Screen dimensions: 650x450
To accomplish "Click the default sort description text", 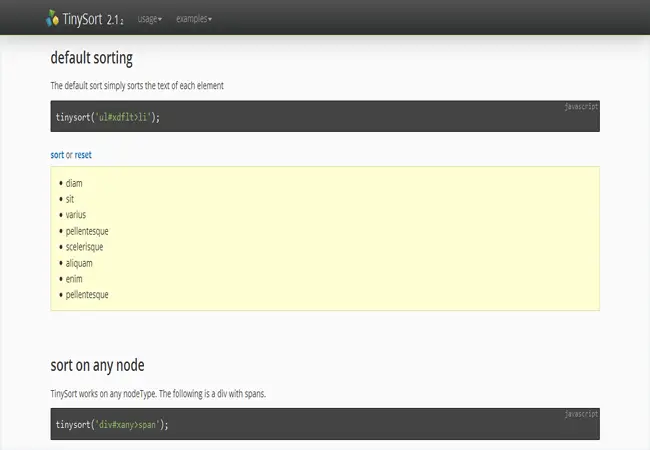I will (x=137, y=86).
